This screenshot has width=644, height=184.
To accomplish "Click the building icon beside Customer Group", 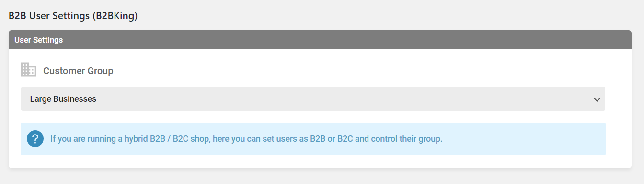I will (29, 70).
